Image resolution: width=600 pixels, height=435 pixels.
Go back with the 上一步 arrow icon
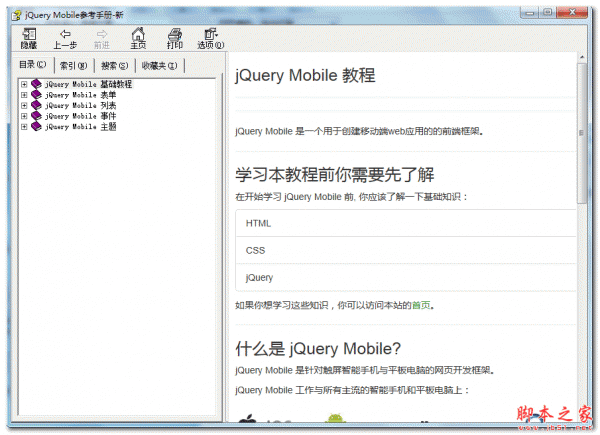tap(65, 34)
